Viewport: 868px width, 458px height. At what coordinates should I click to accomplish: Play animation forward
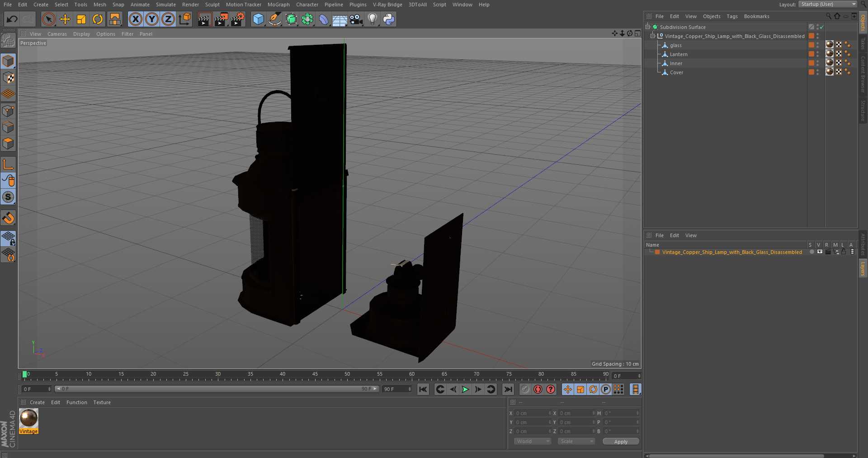465,389
